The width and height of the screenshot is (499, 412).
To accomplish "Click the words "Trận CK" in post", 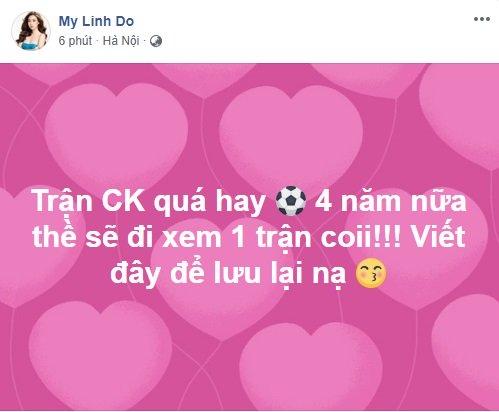I will pyautogui.click(x=89, y=202).
